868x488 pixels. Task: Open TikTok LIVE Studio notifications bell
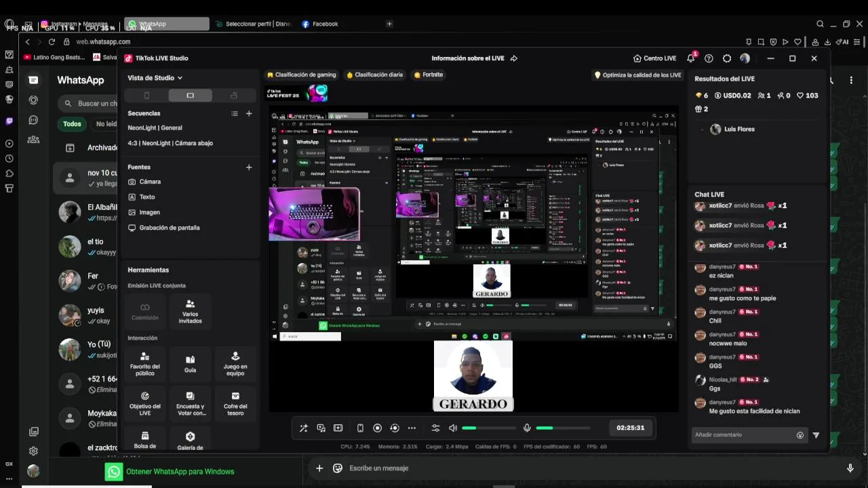coord(690,58)
